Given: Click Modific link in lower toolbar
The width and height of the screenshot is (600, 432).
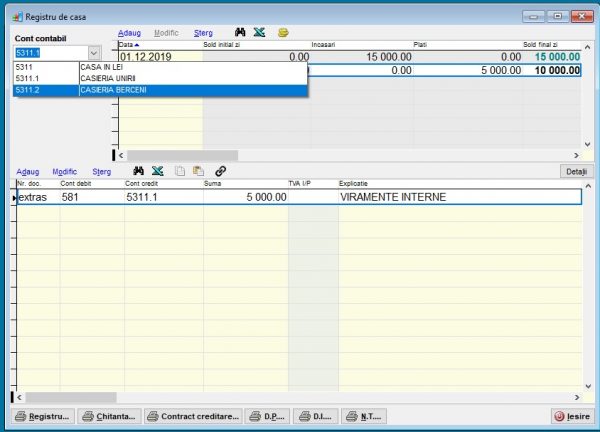Looking at the screenshot, I should pyautogui.click(x=64, y=171).
